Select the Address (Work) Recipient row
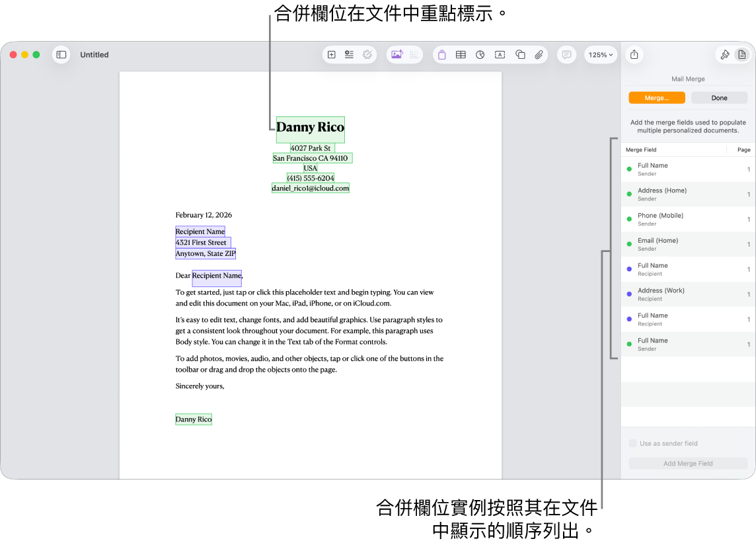Viewport: 756px width, 547px height. point(688,294)
